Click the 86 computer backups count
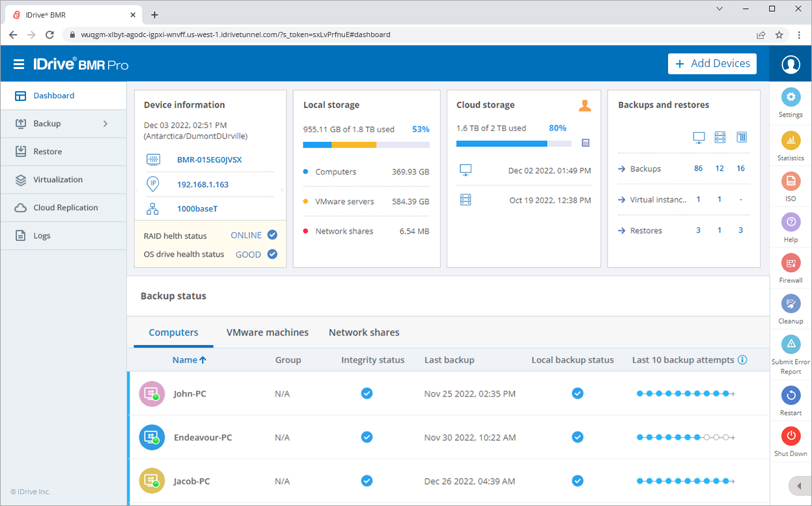 (x=699, y=169)
